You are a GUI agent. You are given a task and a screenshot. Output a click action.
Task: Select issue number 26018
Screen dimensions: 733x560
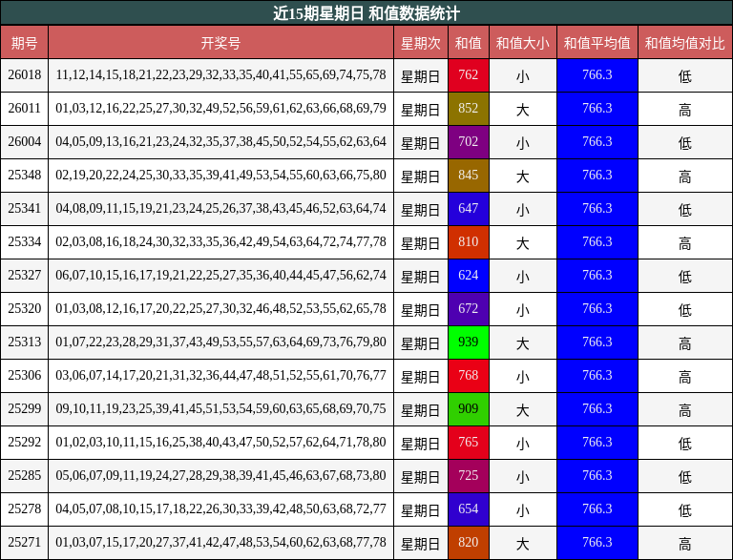(24, 74)
